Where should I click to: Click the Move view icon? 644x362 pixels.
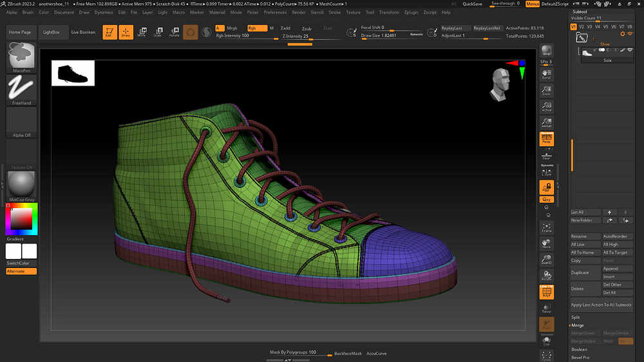coord(546,243)
